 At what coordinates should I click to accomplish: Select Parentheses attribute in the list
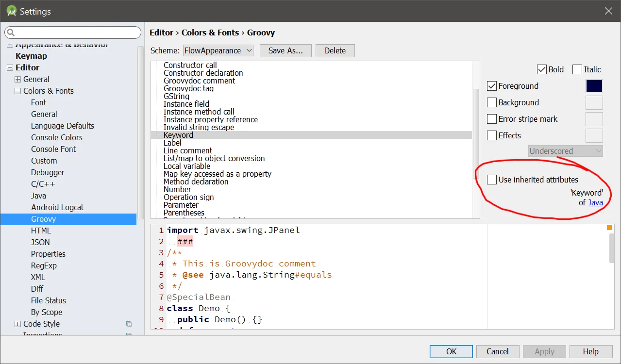click(x=184, y=213)
